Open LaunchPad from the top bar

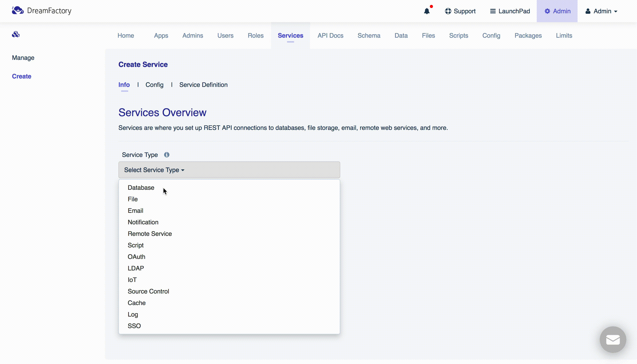point(510,11)
